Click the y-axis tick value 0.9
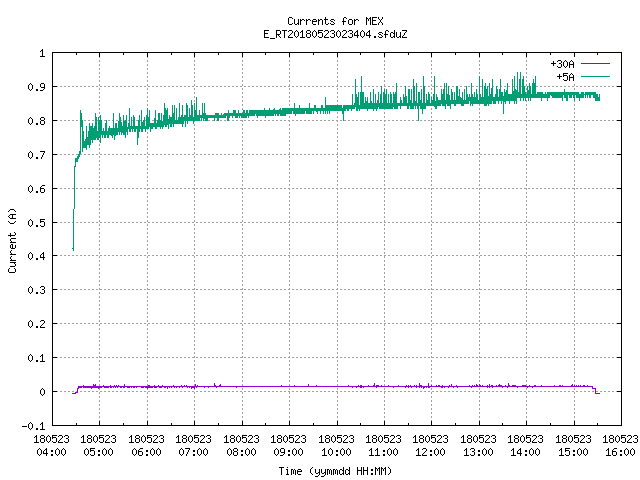This screenshot has width=640, height=480. coord(36,87)
